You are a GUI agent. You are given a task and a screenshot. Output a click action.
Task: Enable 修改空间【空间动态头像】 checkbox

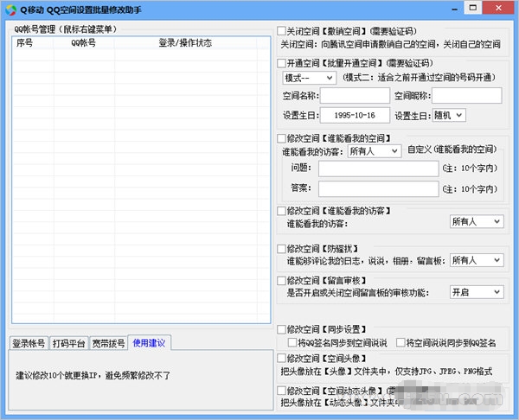coord(281,391)
